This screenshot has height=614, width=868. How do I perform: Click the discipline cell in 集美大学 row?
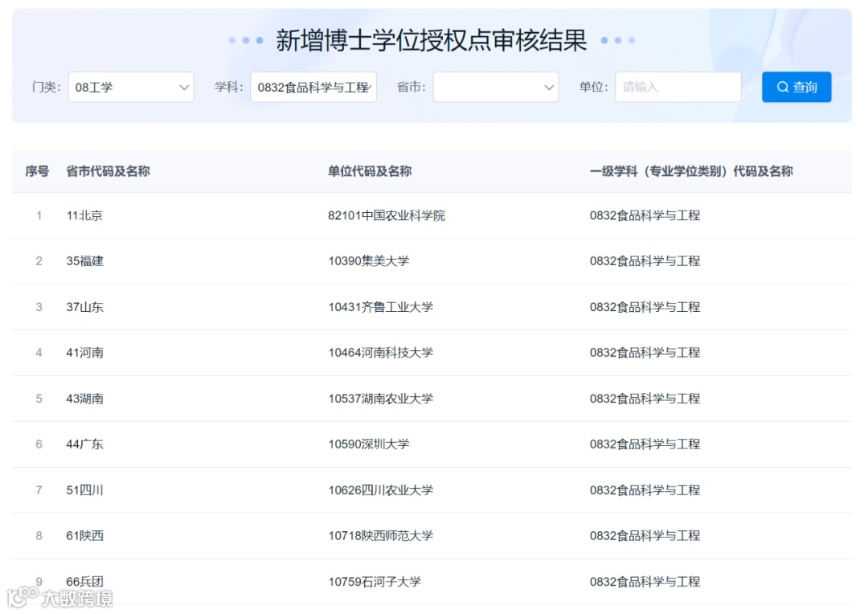[x=645, y=260]
